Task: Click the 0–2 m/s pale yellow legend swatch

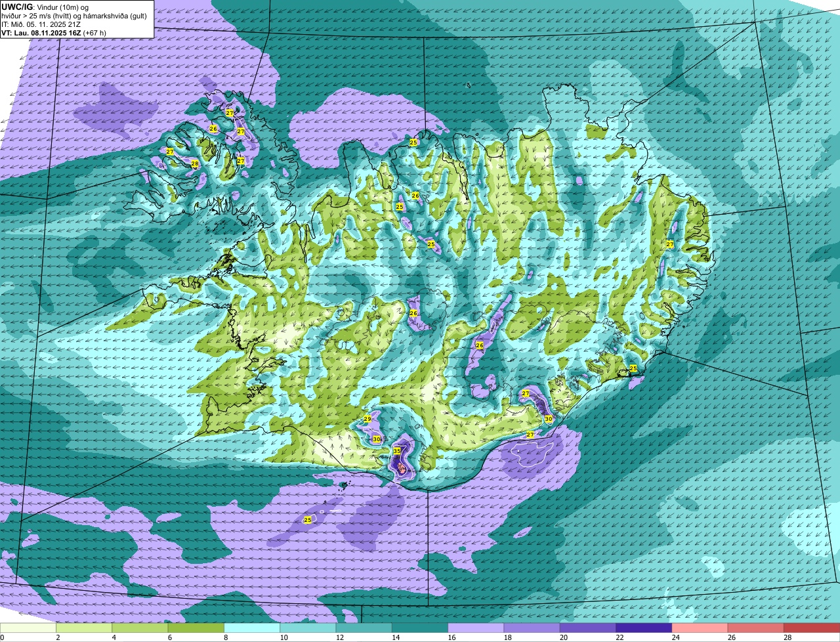Action: pos(28,628)
